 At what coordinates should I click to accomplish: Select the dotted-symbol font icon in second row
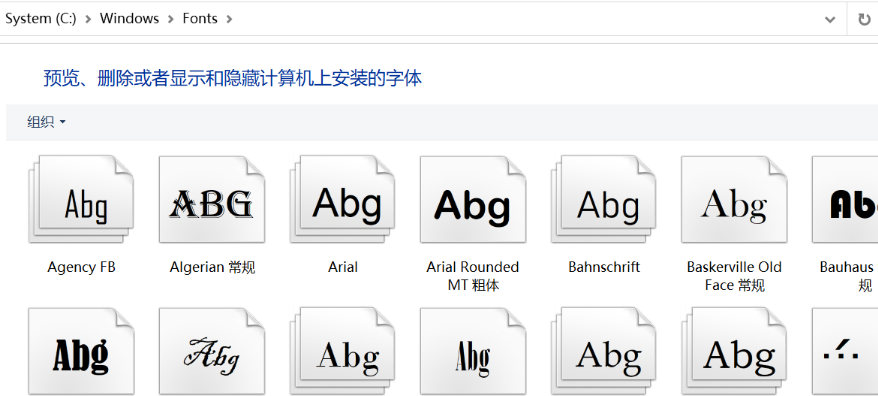point(845,351)
